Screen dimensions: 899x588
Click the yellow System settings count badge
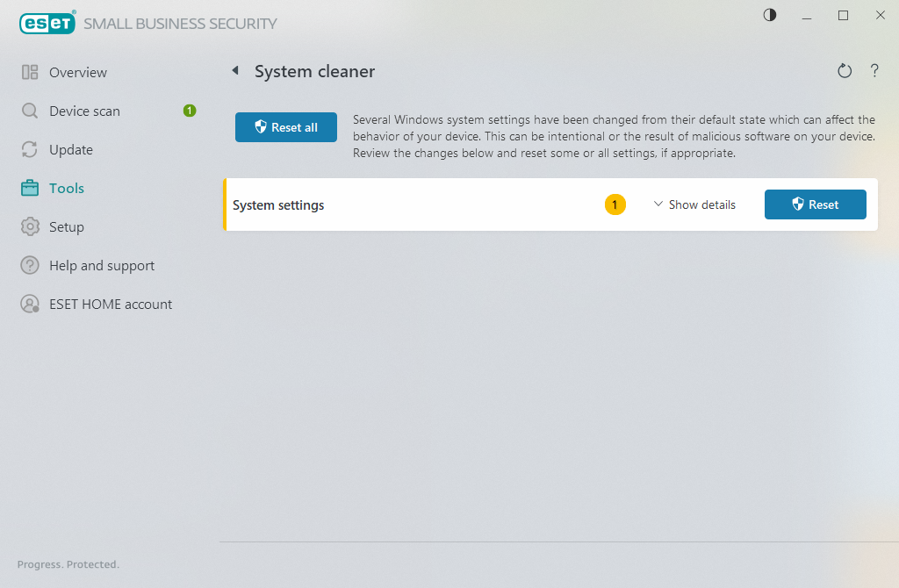(x=615, y=204)
